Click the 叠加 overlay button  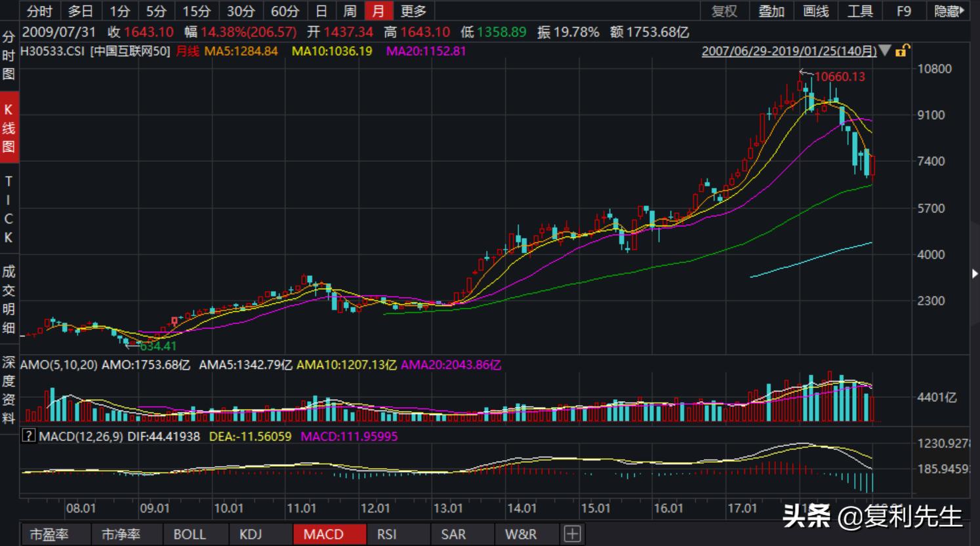point(771,11)
